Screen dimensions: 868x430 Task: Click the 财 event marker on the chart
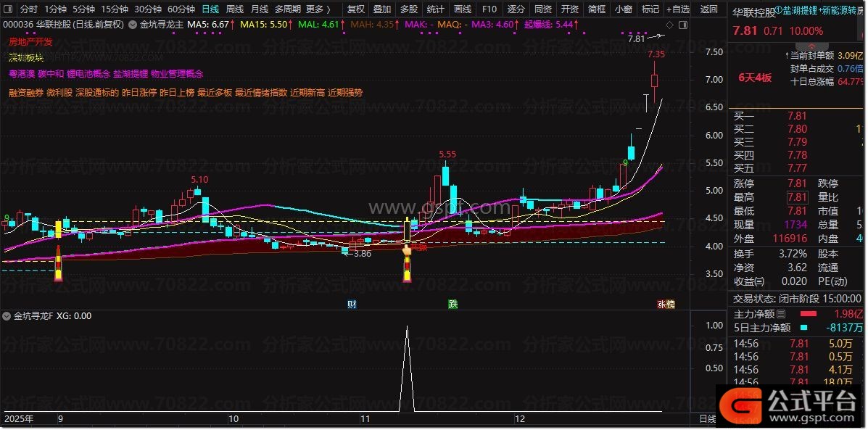point(352,304)
